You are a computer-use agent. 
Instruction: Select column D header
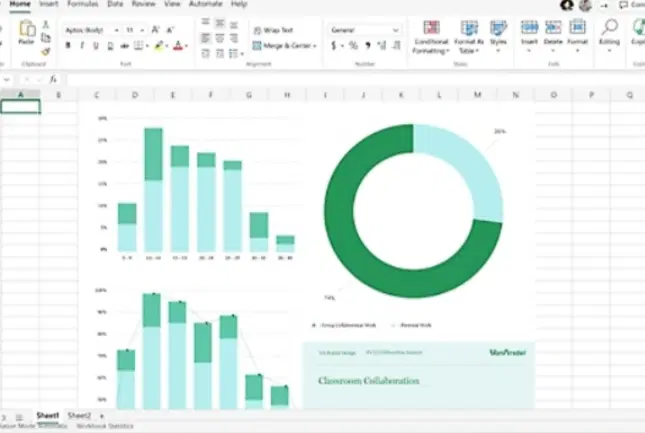135,95
